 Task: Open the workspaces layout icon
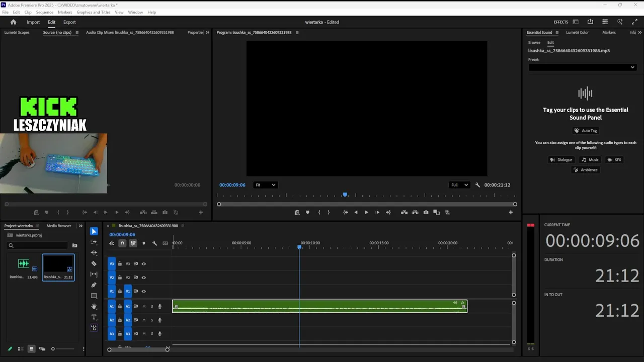576,22
